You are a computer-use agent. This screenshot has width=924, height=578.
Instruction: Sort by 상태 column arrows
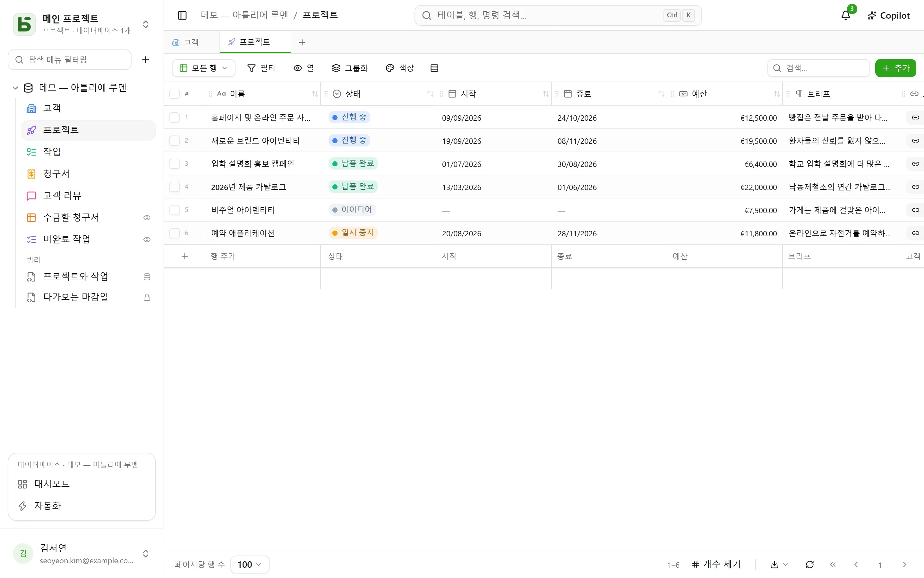(x=430, y=94)
